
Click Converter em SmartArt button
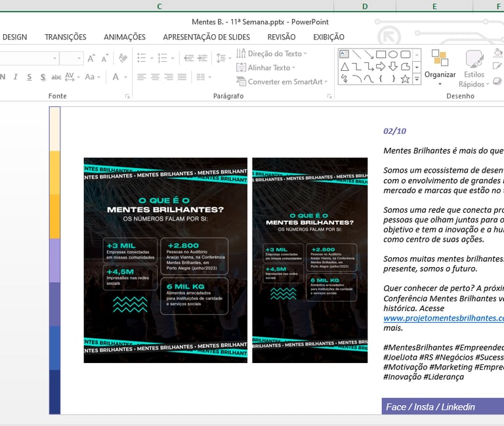(284, 82)
